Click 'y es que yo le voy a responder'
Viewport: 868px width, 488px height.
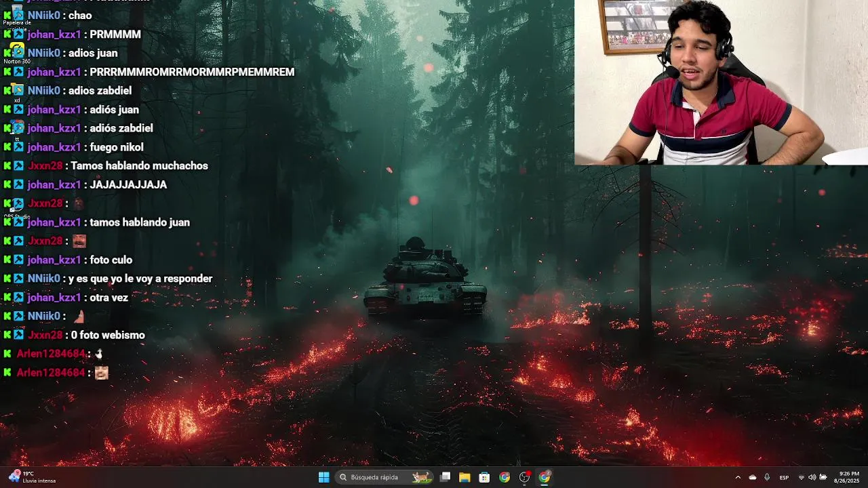coord(140,279)
